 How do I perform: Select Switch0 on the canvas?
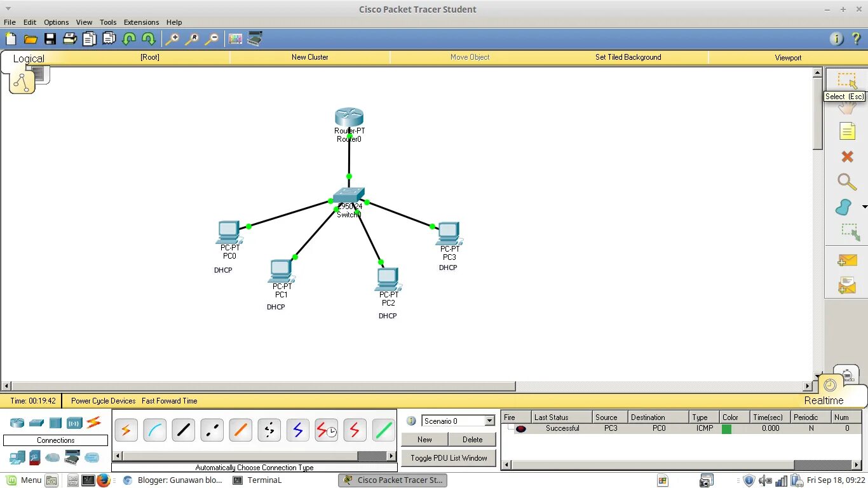(x=349, y=195)
